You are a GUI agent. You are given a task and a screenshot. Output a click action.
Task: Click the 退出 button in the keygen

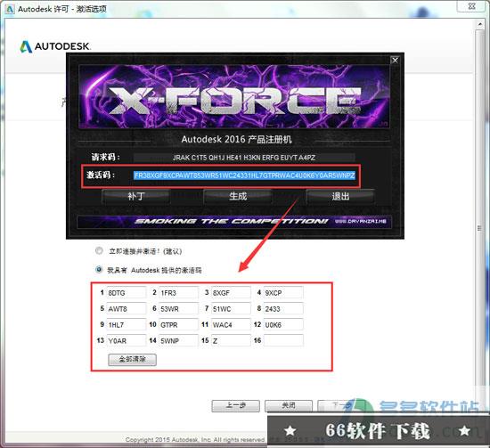coord(340,197)
